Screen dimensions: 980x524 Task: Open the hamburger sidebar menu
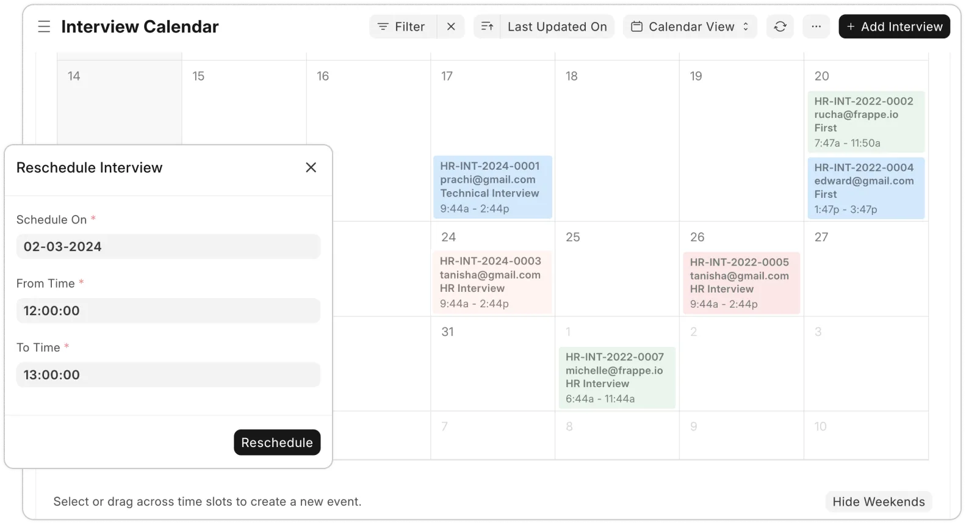[x=44, y=27]
